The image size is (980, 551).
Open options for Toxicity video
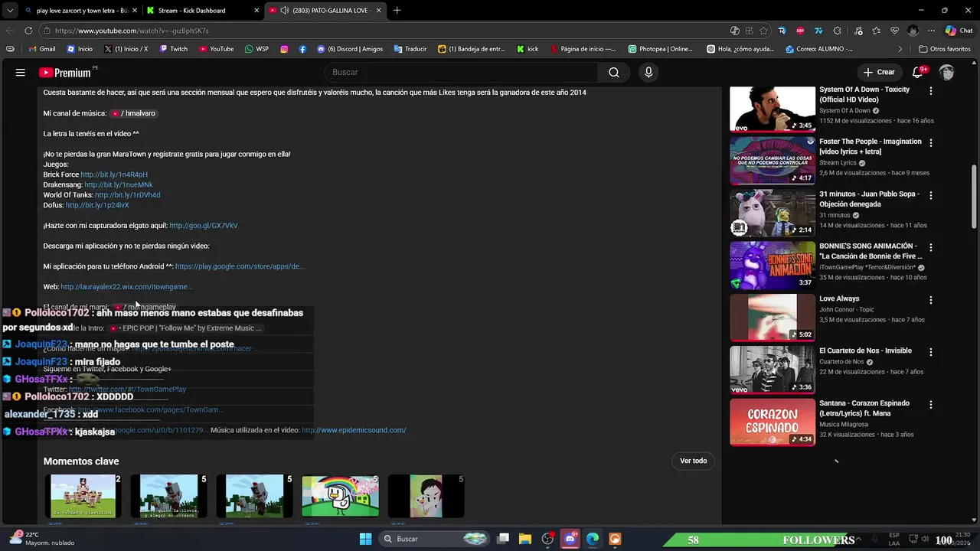pyautogui.click(x=931, y=91)
